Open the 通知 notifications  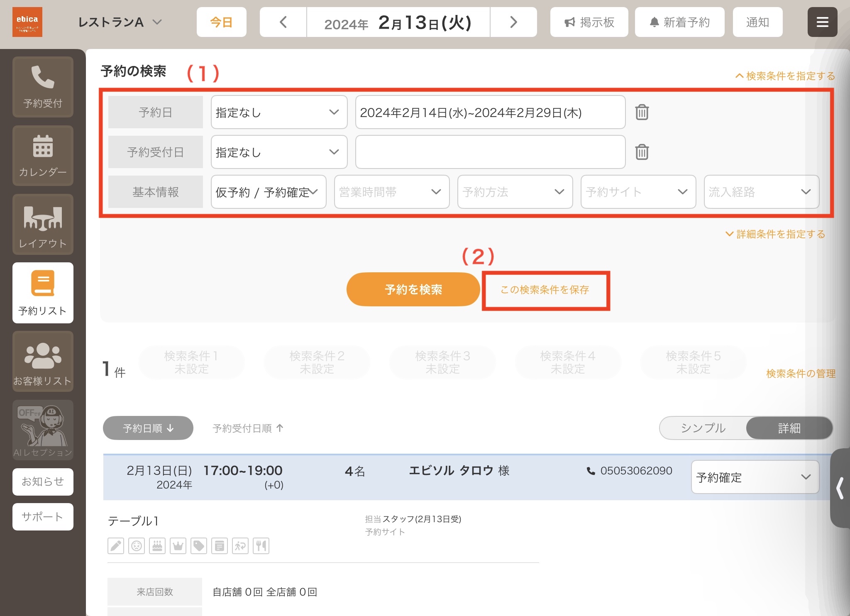click(757, 22)
